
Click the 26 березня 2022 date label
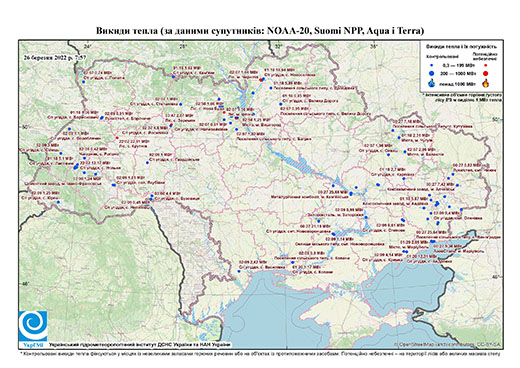click(x=55, y=57)
